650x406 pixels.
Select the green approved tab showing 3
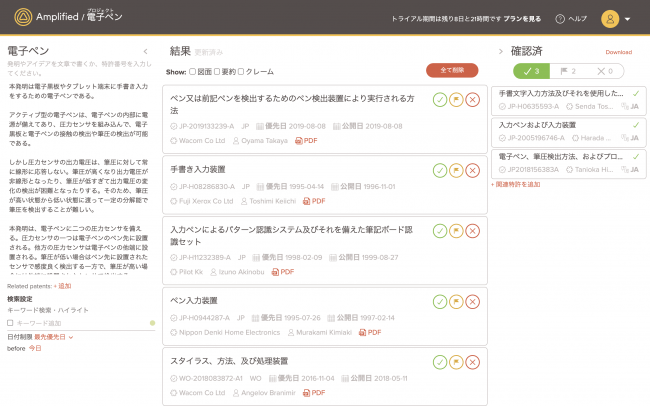(x=531, y=71)
